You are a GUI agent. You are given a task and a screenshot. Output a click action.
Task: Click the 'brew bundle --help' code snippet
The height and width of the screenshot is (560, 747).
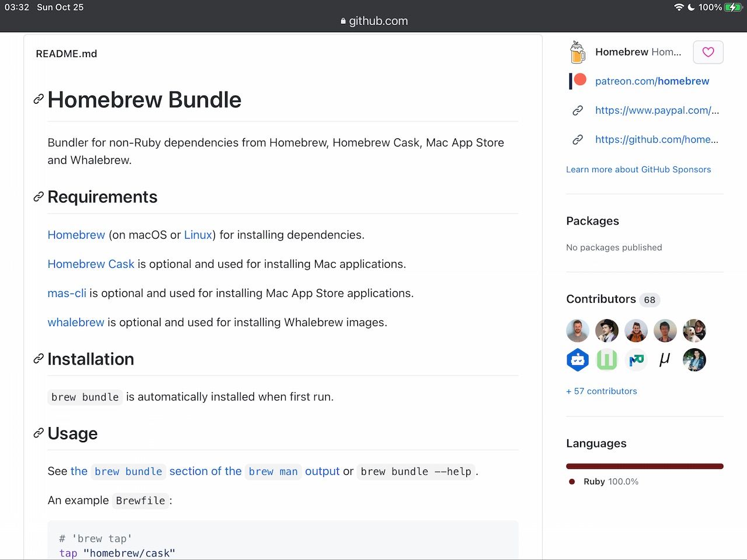[x=416, y=471]
